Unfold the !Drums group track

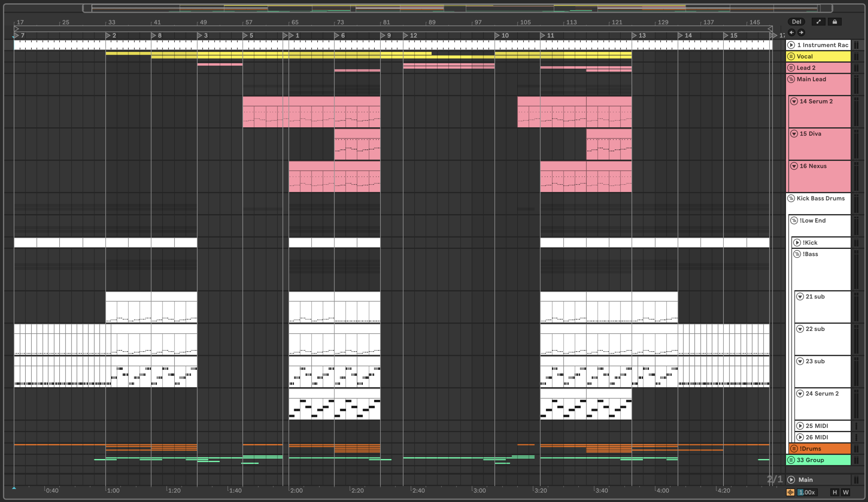tap(794, 449)
